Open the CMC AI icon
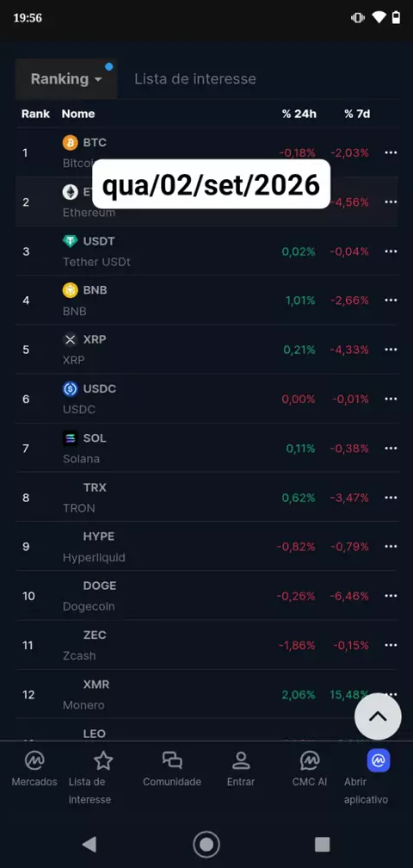413x868 pixels. [310, 760]
